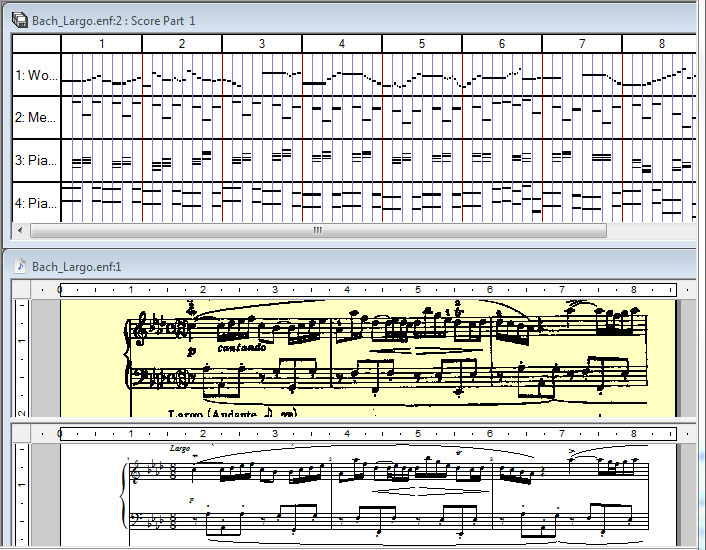Click the ruler corner box above recognized score

click(21, 433)
